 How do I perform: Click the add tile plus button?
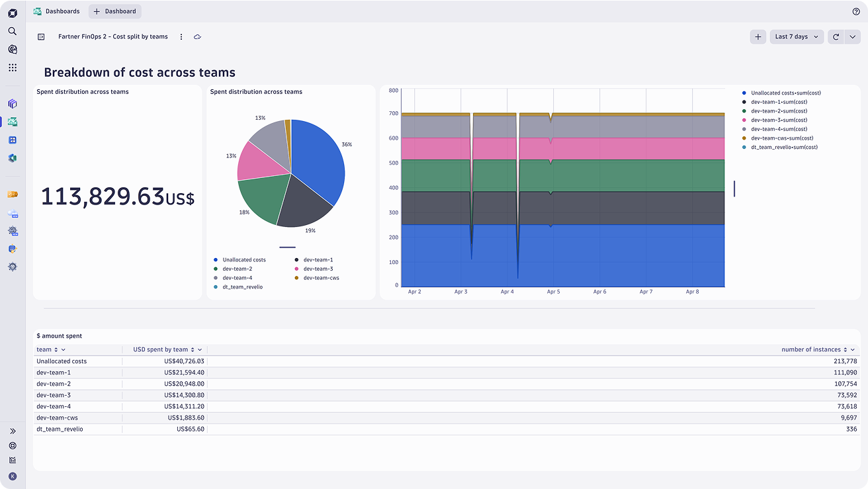coord(758,37)
